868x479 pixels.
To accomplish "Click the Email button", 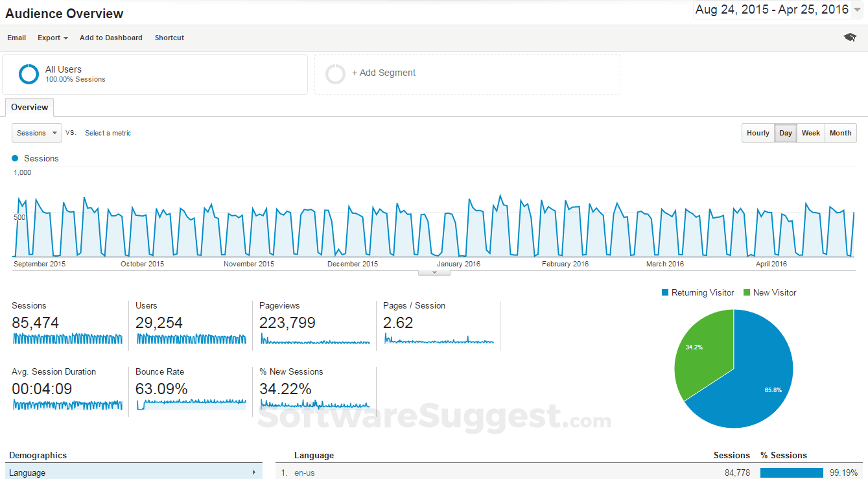I will [17, 38].
